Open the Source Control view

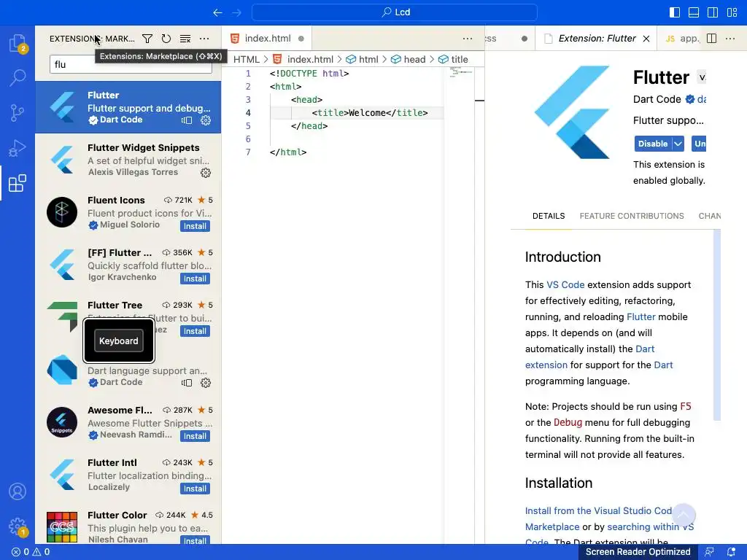click(18, 113)
